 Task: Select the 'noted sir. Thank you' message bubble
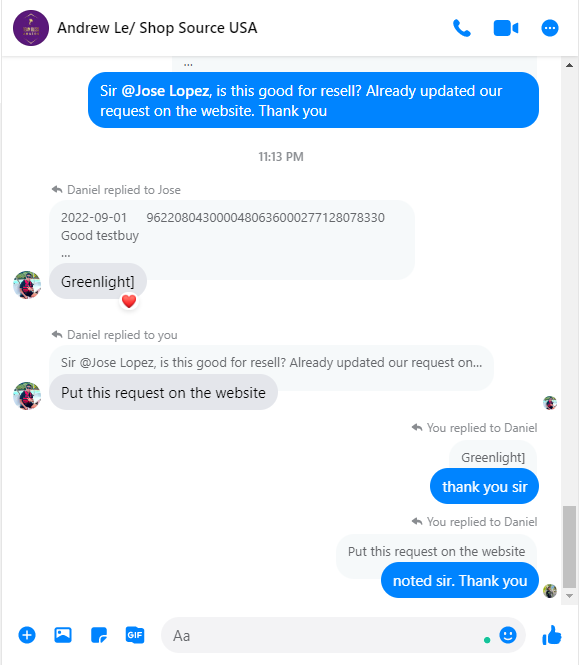(460, 580)
